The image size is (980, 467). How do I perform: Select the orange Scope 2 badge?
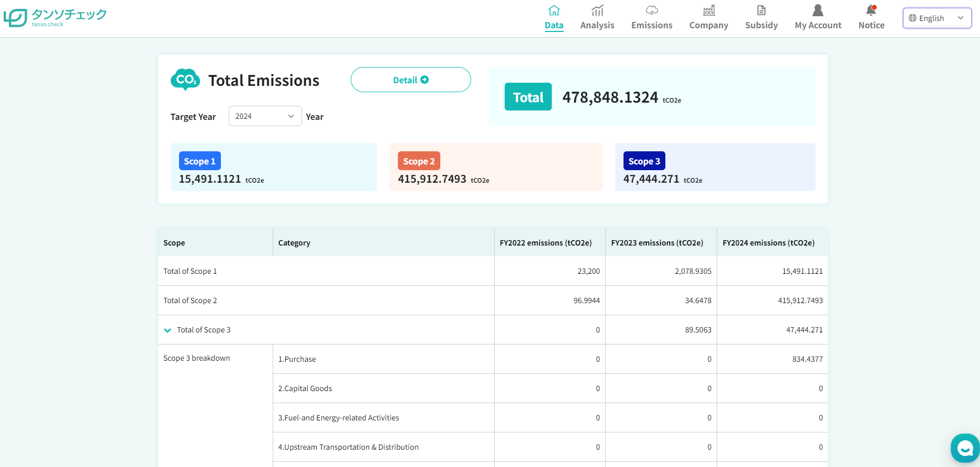click(x=419, y=161)
